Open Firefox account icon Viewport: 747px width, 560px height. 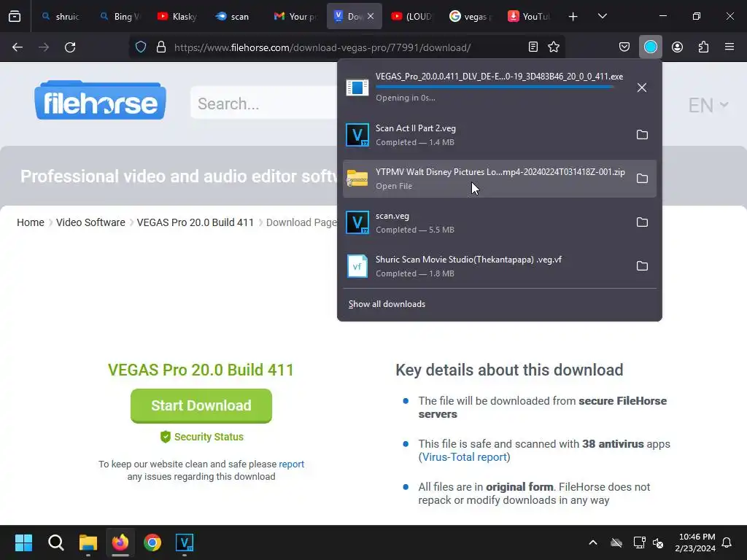[x=677, y=47]
